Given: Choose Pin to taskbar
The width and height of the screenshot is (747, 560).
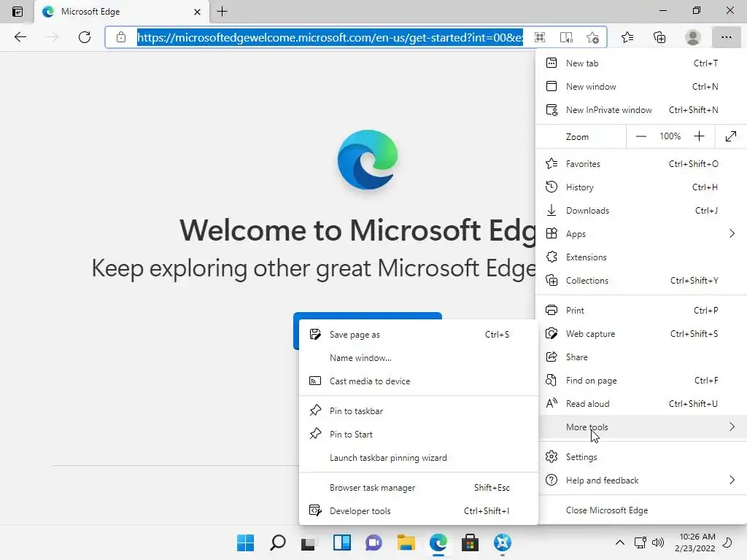Looking at the screenshot, I should (x=418, y=411).
